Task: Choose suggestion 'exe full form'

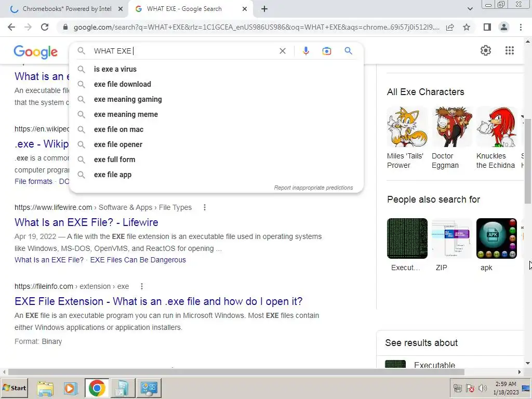Action: [217, 159]
